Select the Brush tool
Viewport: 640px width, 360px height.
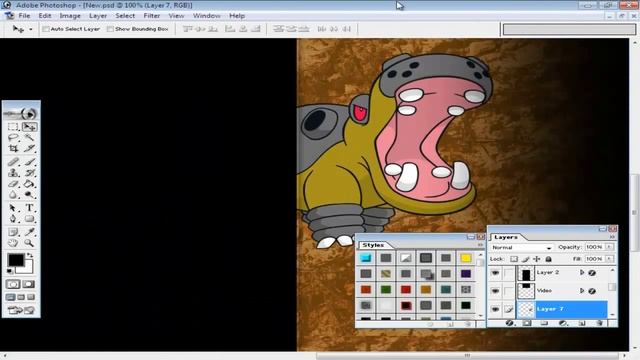29,162
